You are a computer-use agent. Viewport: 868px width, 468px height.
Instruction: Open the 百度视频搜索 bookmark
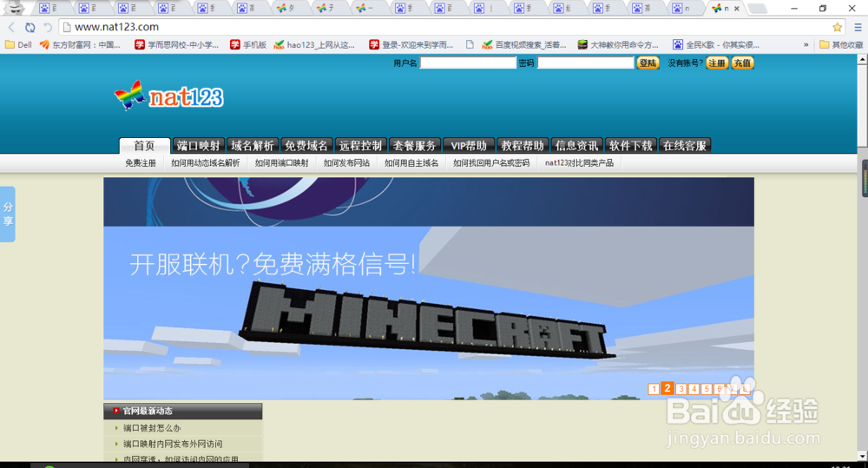523,45
